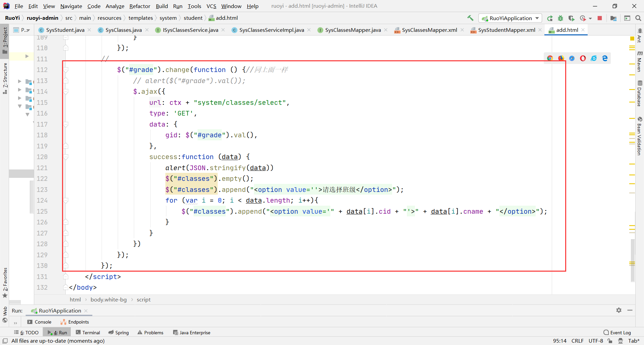Toggle tool window bars icon at bottom-left corner
The height and width of the screenshot is (345, 644).
click(5, 341)
